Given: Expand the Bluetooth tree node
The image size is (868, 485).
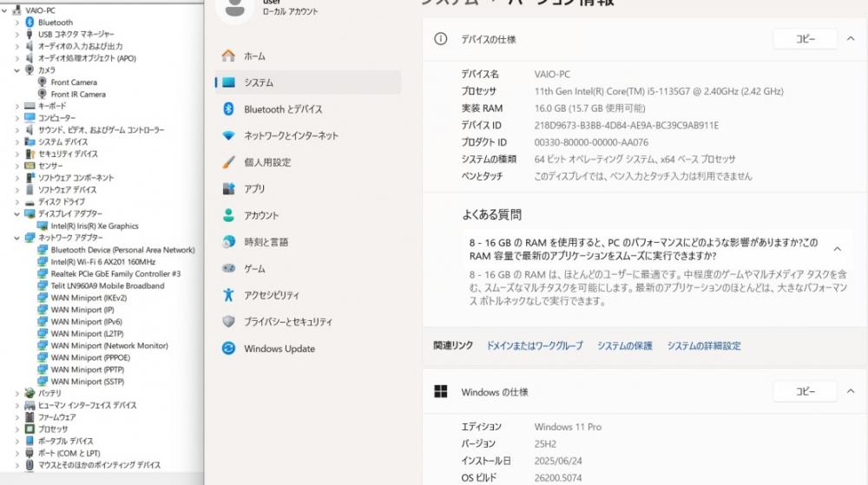Looking at the screenshot, I should pyautogui.click(x=16, y=23).
